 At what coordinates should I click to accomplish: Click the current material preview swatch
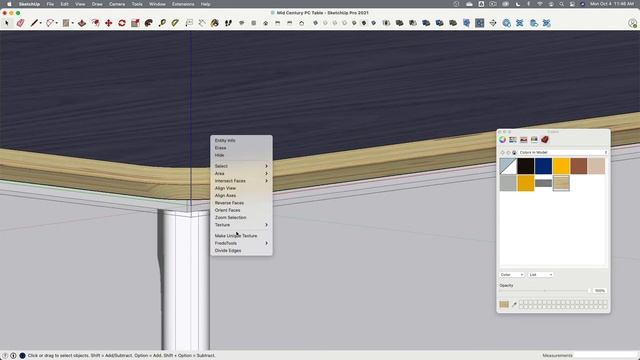pos(504,304)
